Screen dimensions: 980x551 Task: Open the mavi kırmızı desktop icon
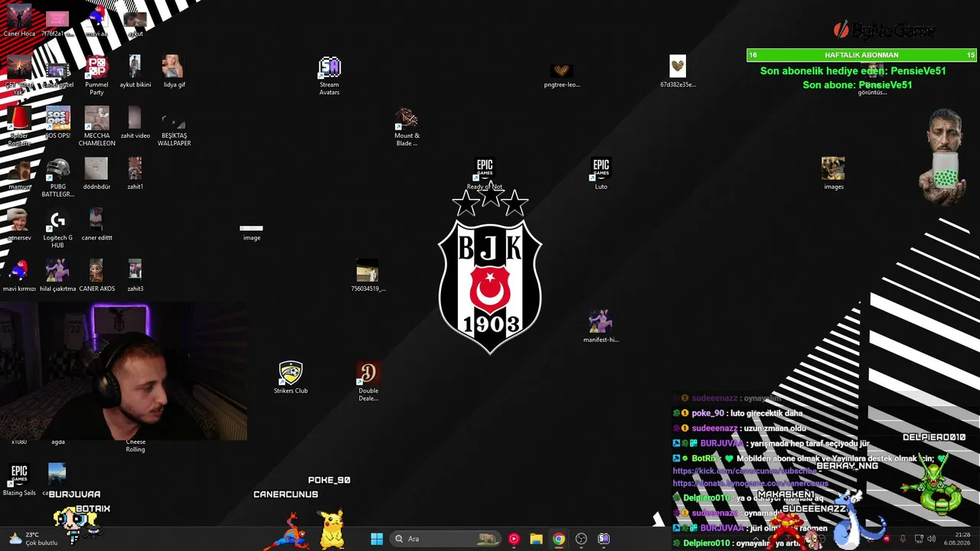click(x=19, y=276)
